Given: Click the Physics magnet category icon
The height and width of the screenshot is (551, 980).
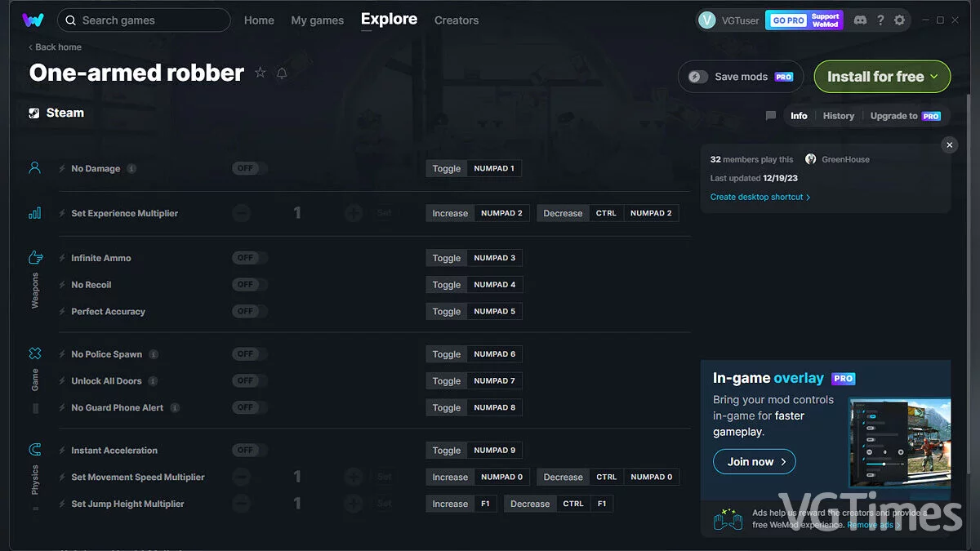Looking at the screenshot, I should [x=34, y=450].
